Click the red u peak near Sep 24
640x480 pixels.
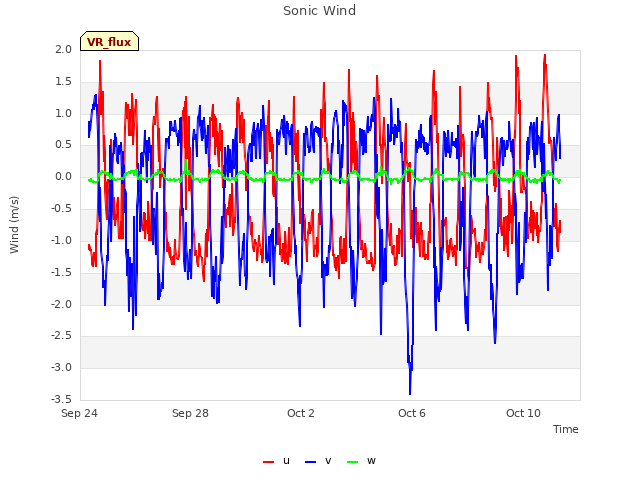click(x=100, y=62)
